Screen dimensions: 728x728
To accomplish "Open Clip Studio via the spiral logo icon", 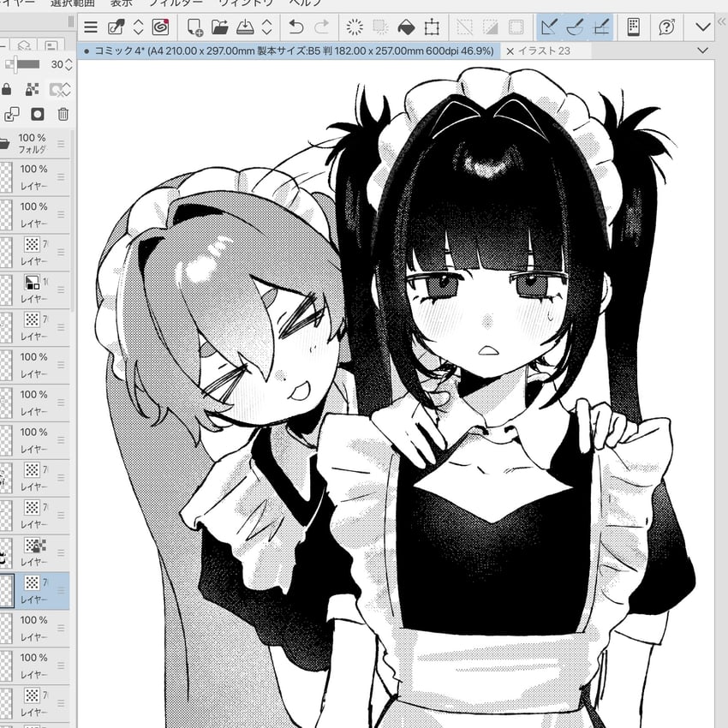I will 161,27.
